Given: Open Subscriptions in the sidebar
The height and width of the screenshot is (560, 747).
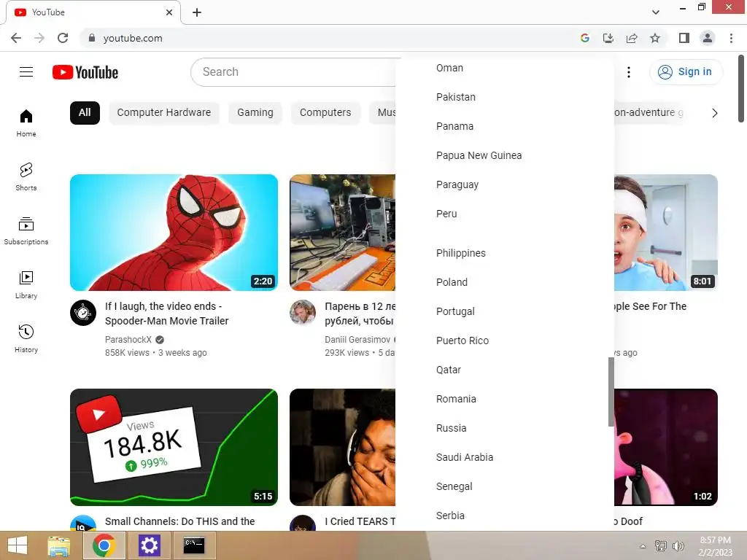Looking at the screenshot, I should tap(26, 231).
